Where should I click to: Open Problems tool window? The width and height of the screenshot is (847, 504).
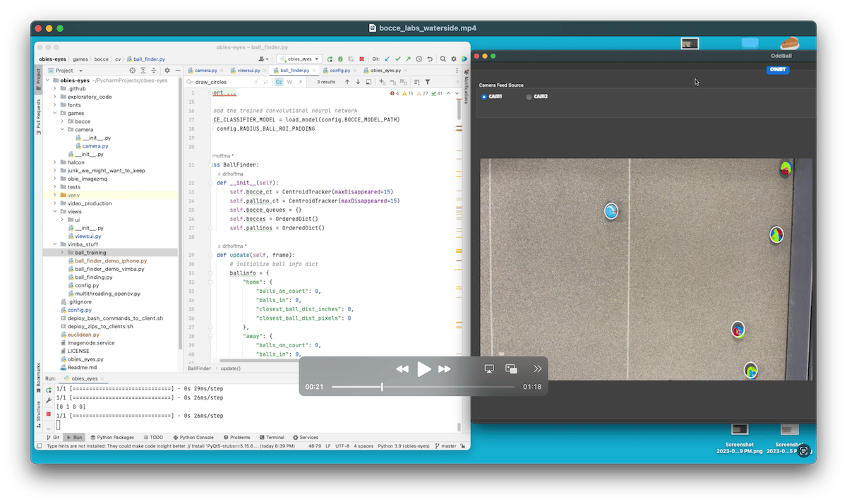(x=236, y=438)
